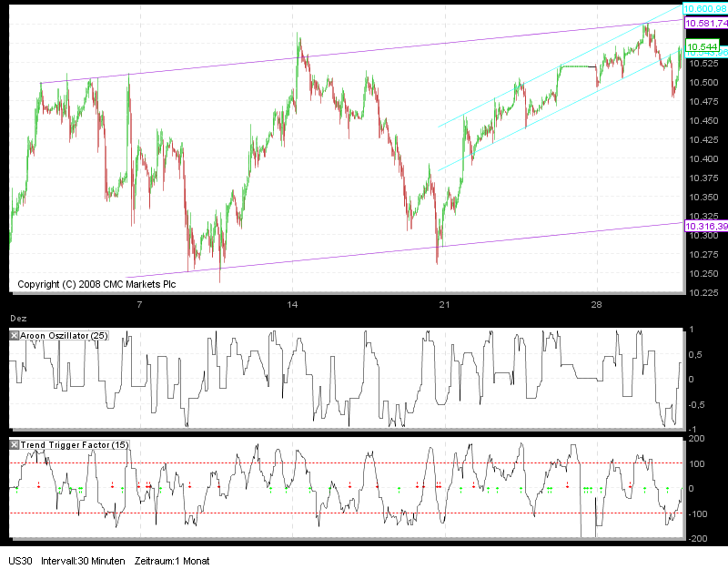728x569 pixels.
Task: Select the cyan 10,600.98 price label
Action: pos(704,9)
